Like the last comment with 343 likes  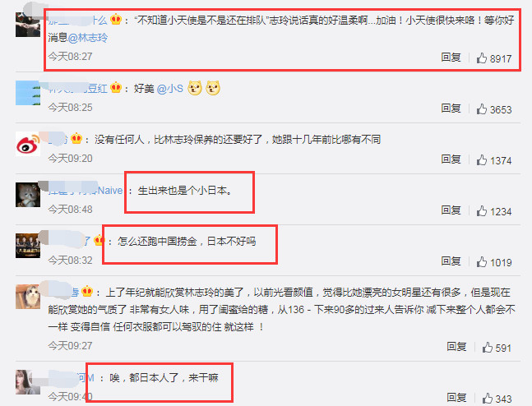click(488, 399)
